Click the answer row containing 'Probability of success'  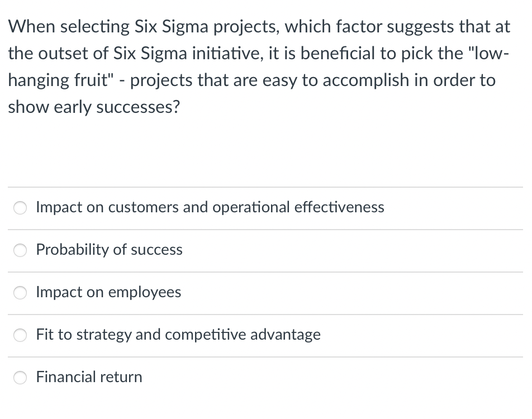click(265, 250)
